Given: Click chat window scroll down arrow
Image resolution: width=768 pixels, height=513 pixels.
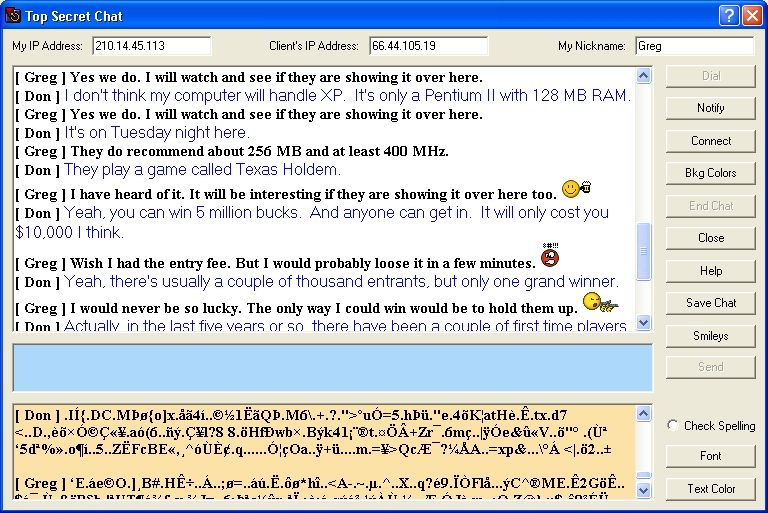Looking at the screenshot, I should (x=644, y=322).
